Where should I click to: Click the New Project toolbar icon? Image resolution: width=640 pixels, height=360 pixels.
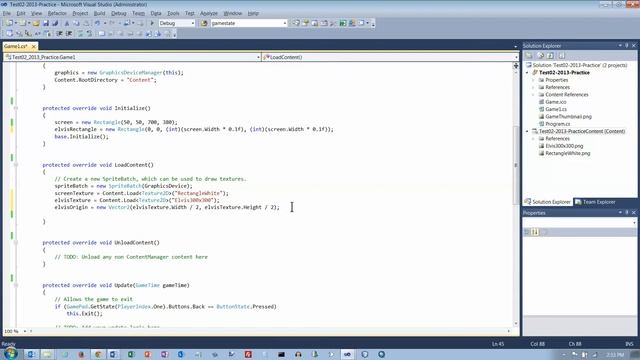click(9, 23)
